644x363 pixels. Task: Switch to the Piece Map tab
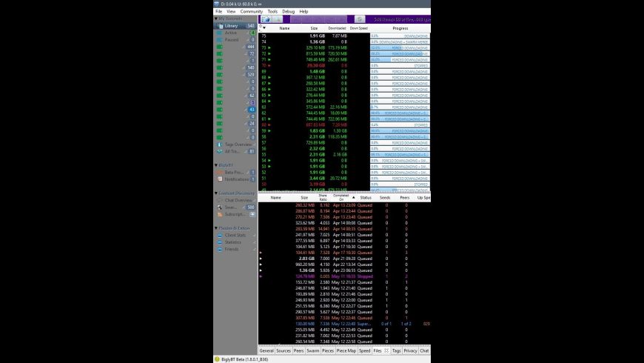[346, 350]
